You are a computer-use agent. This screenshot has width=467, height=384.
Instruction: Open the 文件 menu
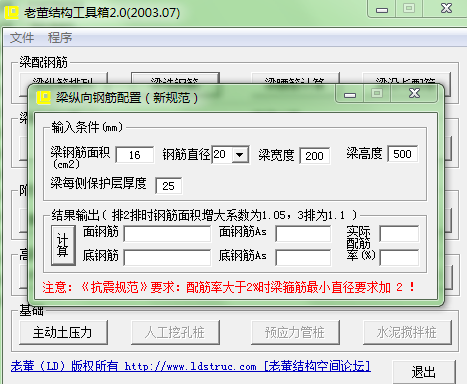pyautogui.click(x=22, y=38)
